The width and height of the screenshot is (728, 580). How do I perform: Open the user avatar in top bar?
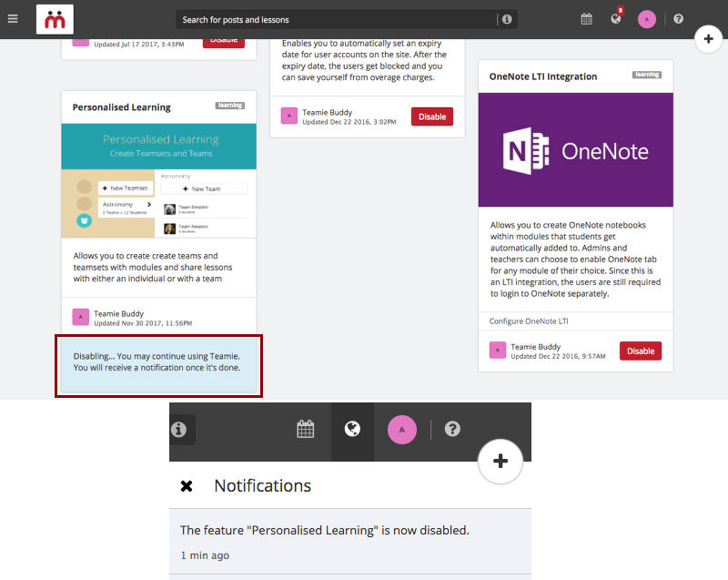click(647, 19)
